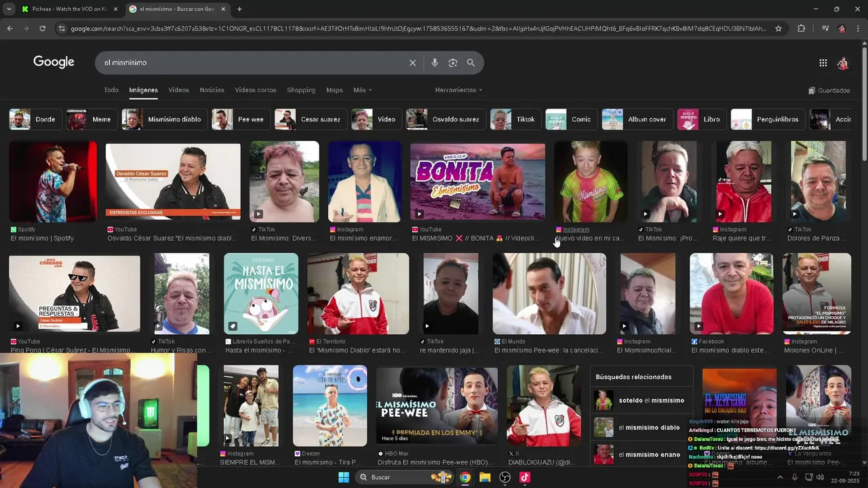Open the Google apps grid

tap(823, 63)
